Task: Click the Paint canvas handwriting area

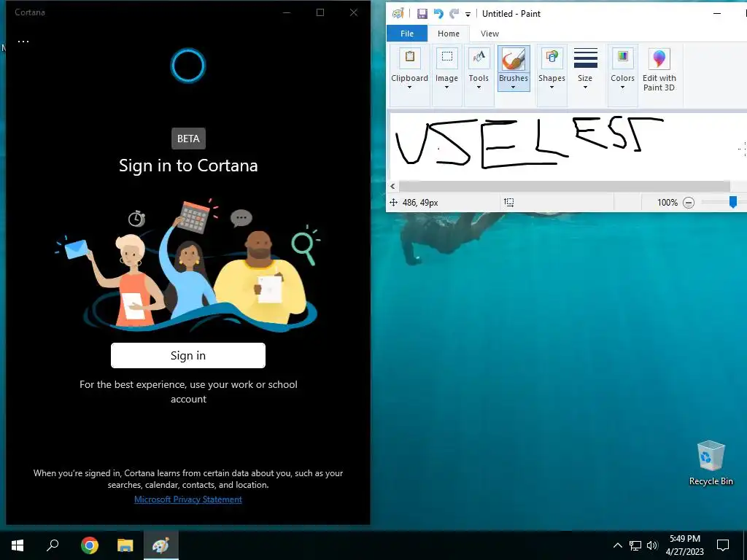Action: click(567, 145)
